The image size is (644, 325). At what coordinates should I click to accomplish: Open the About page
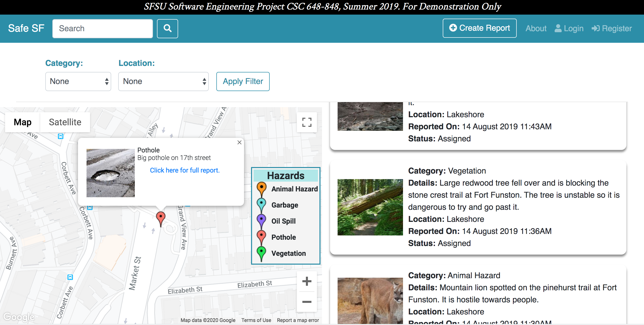(536, 28)
